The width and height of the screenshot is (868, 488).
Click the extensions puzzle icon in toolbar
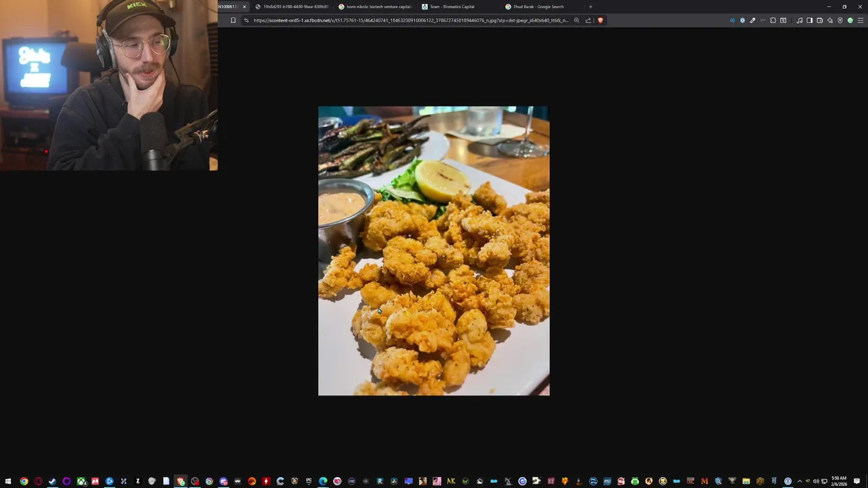(x=773, y=20)
